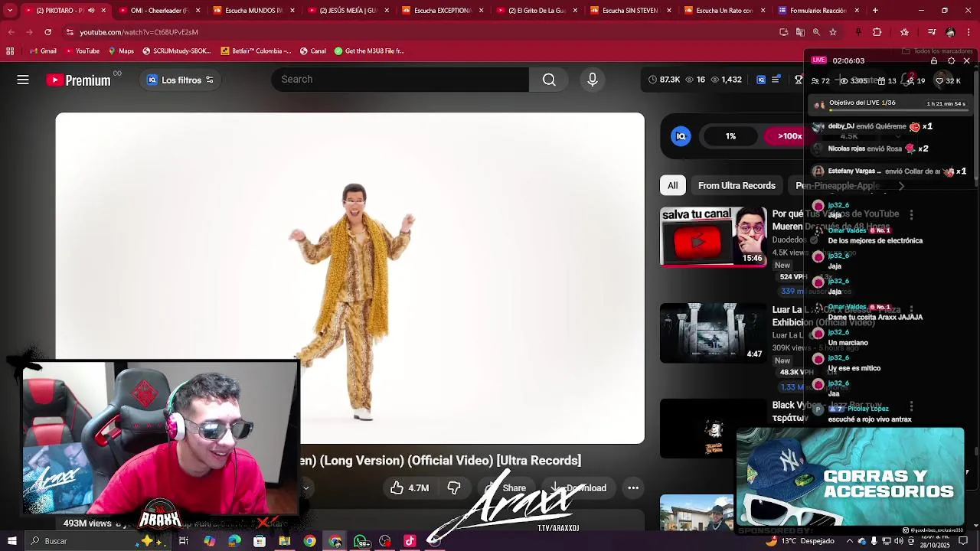Click the big vidIQ round badge in side panel
The width and height of the screenshot is (980, 551).
point(681,136)
